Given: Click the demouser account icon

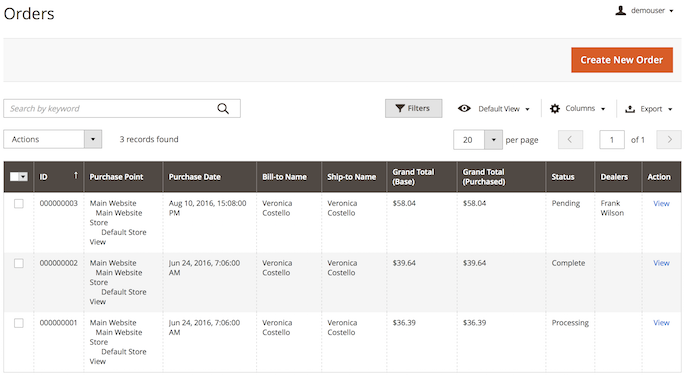Looking at the screenshot, I should [620, 10].
